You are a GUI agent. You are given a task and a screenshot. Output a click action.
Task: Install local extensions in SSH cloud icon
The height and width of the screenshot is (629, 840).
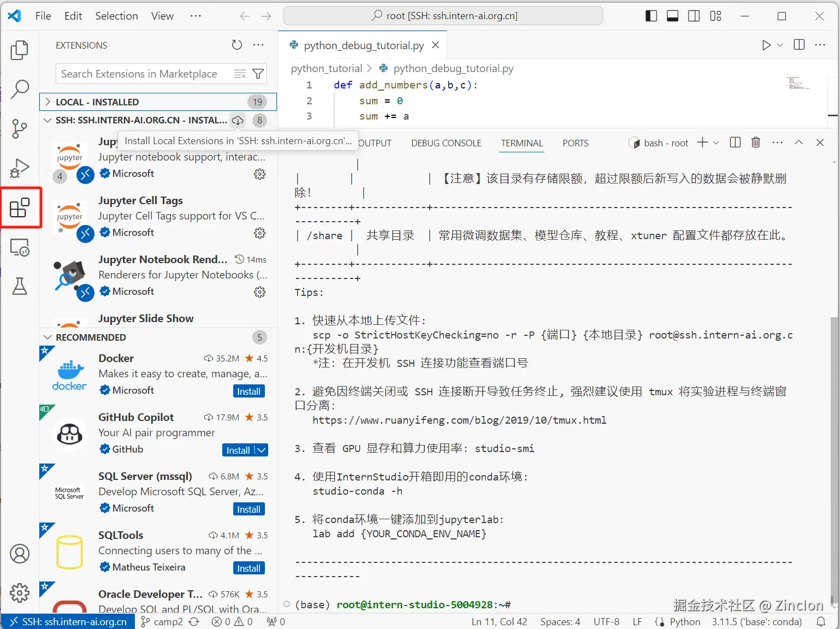(x=238, y=120)
